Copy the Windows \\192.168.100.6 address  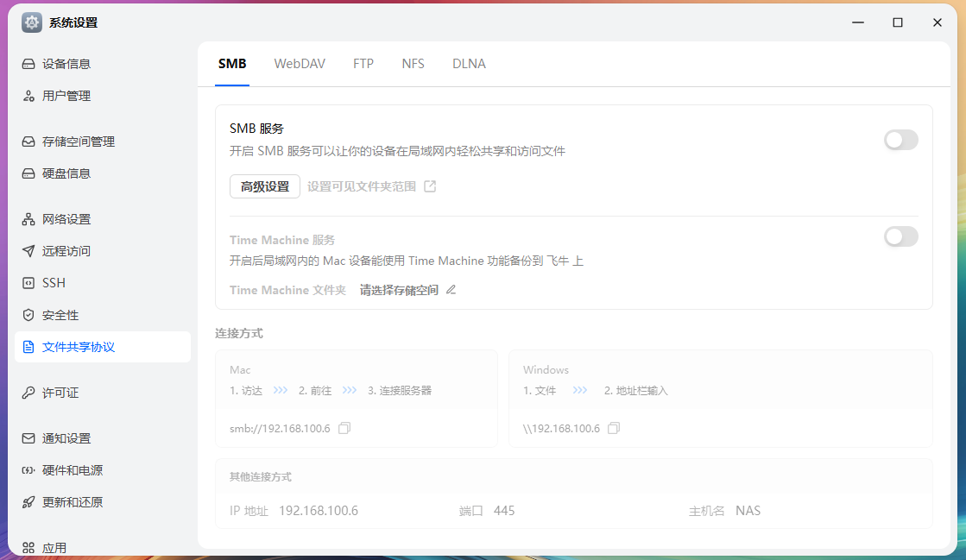613,428
